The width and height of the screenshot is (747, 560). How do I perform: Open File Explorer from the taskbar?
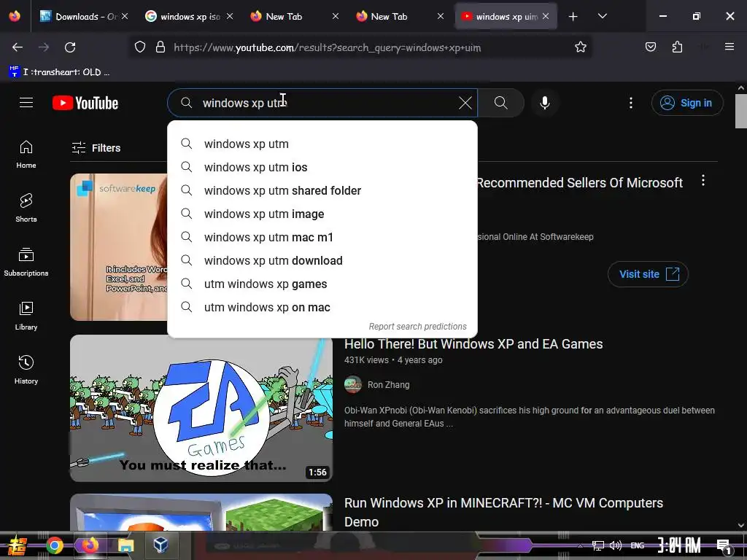coord(125,545)
